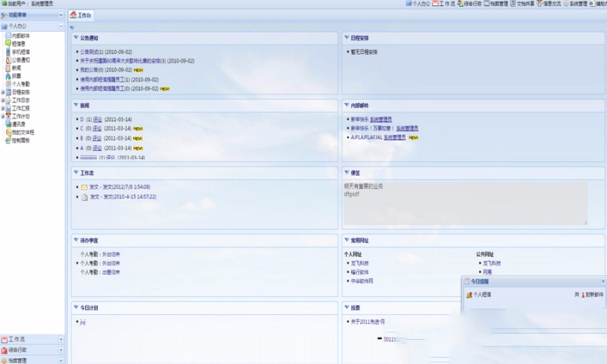The width and height of the screenshot is (607, 364).
Task: Close the 今日提醒 popup
Action: (x=602, y=280)
